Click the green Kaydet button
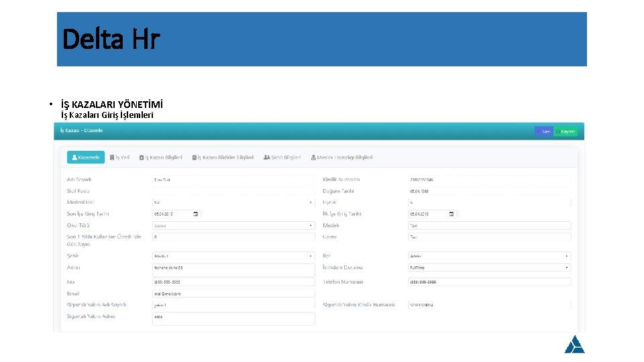This screenshot has height=362, width=644. click(566, 131)
